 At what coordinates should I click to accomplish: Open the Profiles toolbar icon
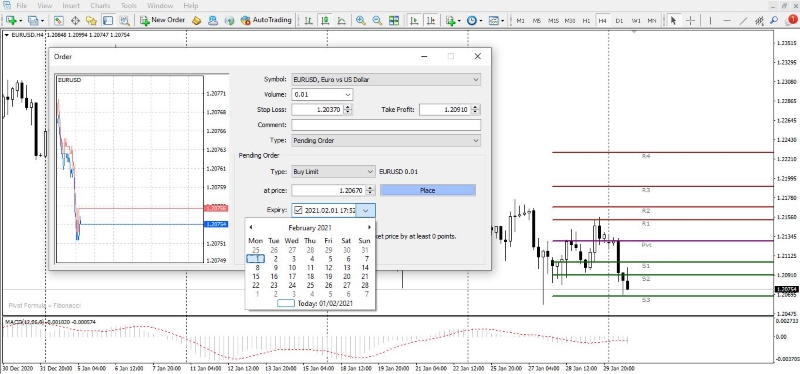[x=33, y=20]
